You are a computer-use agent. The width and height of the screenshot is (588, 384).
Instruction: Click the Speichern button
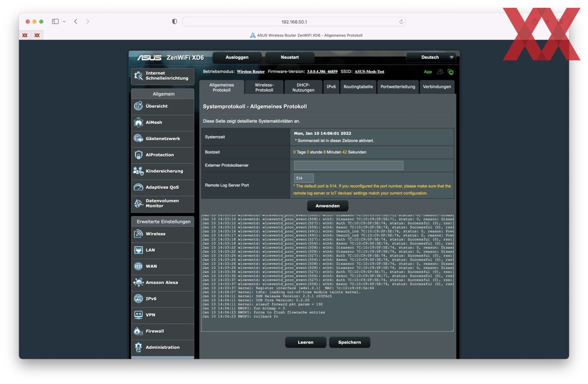point(349,342)
